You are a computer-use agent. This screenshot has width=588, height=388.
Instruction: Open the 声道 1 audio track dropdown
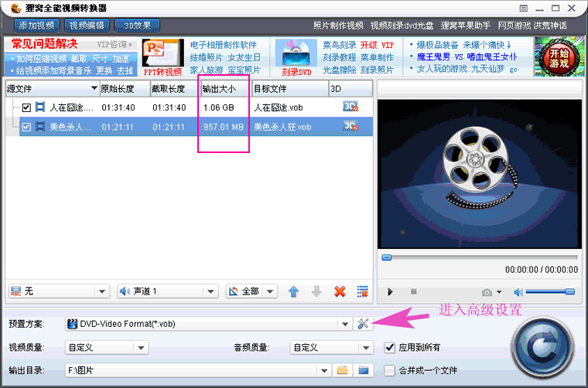[168, 291]
